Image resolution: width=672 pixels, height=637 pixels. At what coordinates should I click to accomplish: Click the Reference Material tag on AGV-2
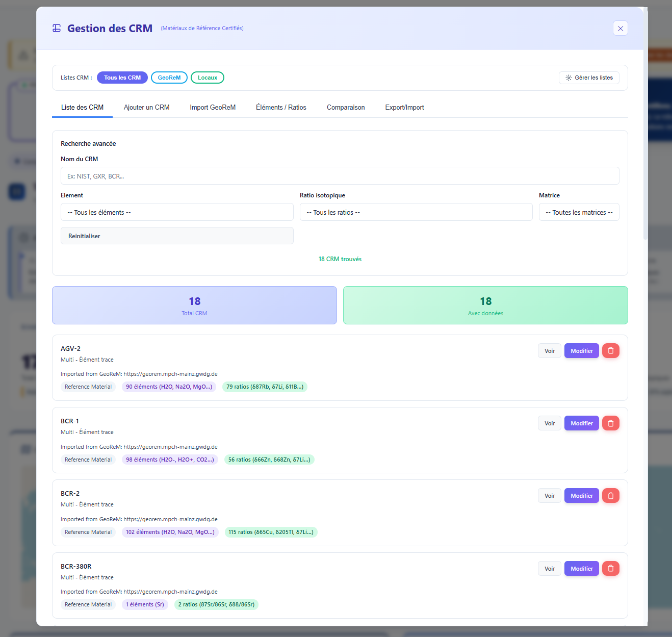tap(88, 387)
